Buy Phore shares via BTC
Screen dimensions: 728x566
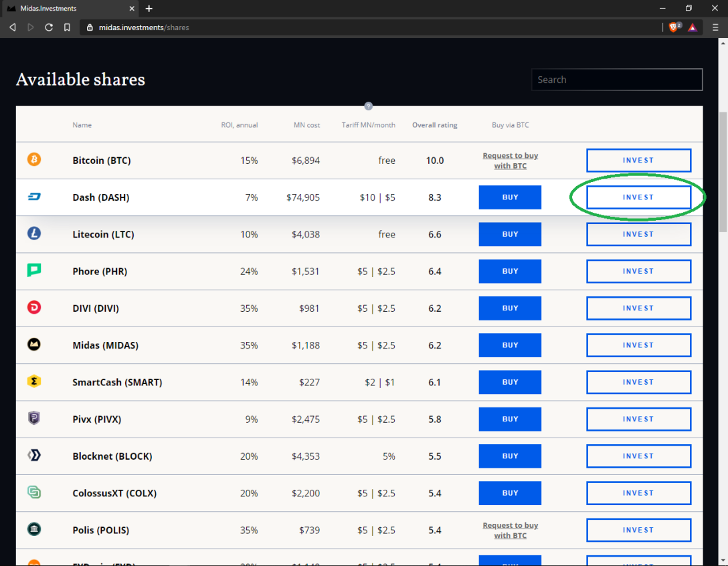(x=510, y=271)
